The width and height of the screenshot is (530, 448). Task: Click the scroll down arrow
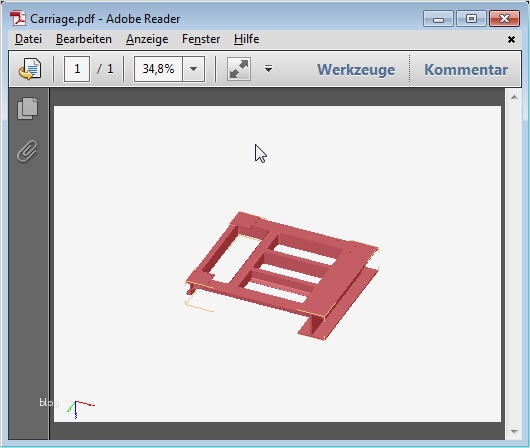(514, 431)
